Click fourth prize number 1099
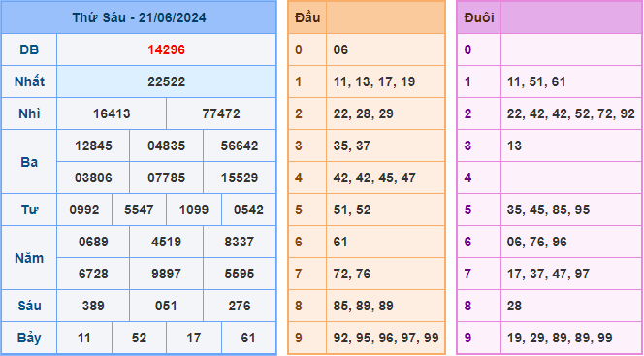 click(x=194, y=210)
